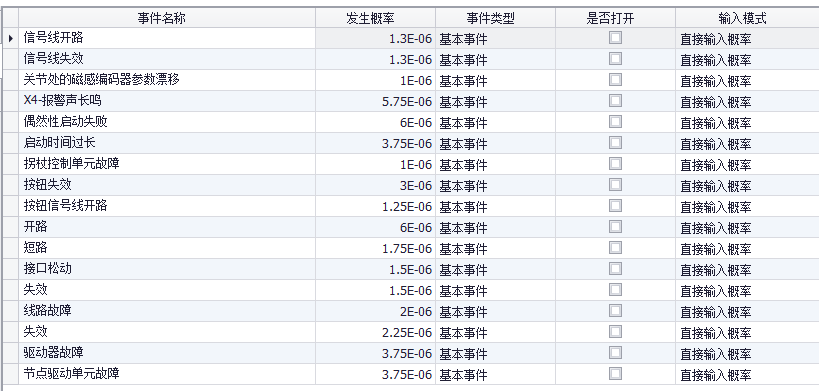Image resolution: width=819 pixels, height=391 pixels.
Task: Select the 启动时间过长 cell
Action: 167,143
